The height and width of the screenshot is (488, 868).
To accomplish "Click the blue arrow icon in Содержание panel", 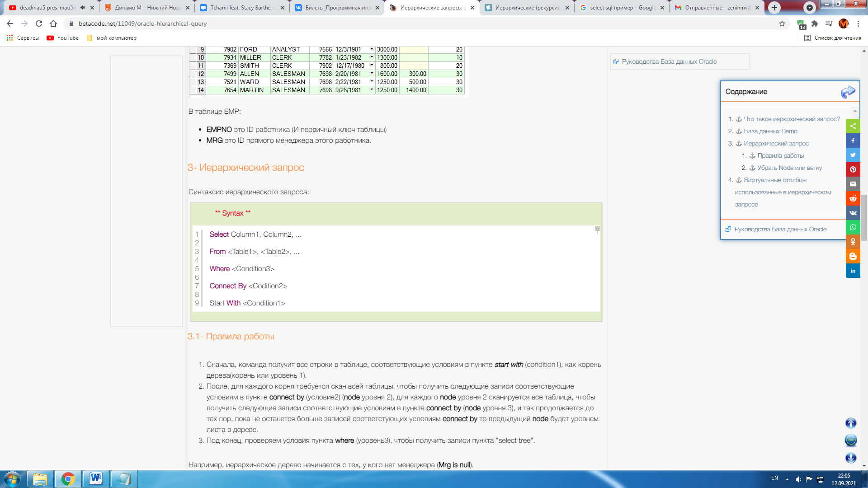I will pyautogui.click(x=848, y=92).
